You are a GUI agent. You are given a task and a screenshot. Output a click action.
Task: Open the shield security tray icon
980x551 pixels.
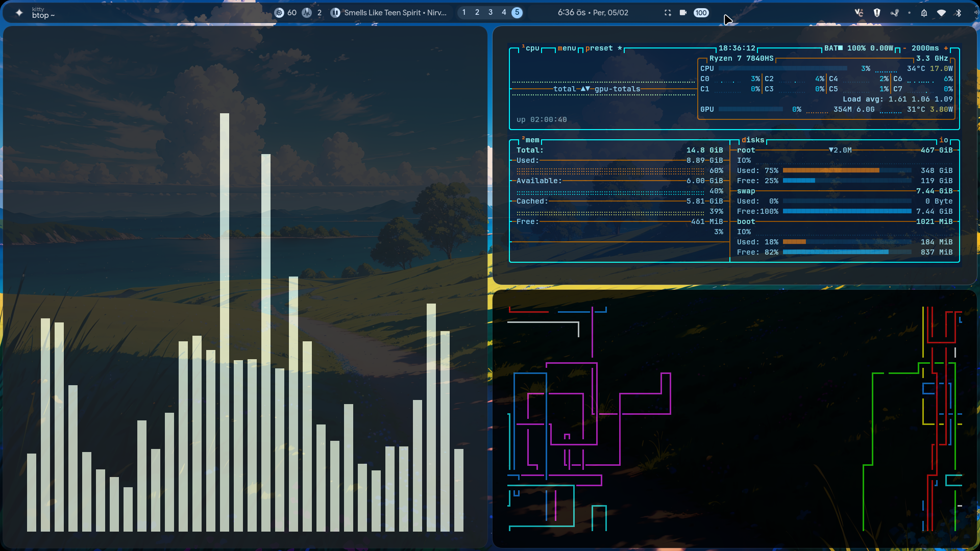(877, 13)
